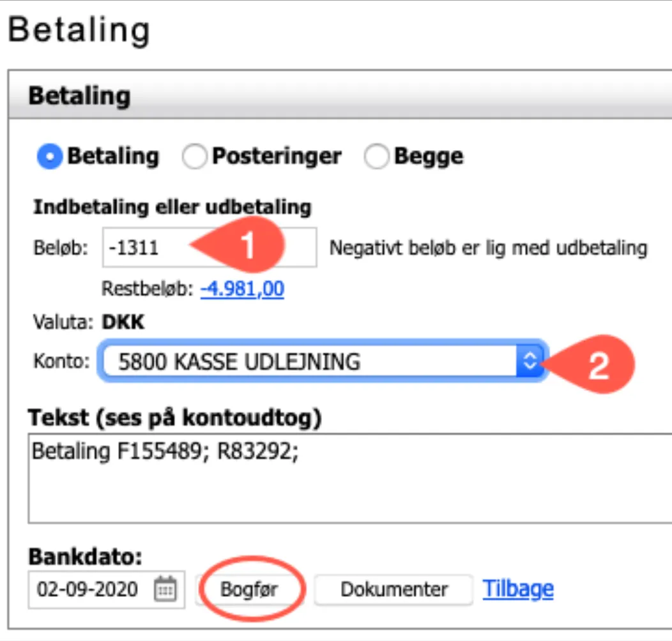Click the DKK currency value
This screenshot has height=641, width=672.
123,322
